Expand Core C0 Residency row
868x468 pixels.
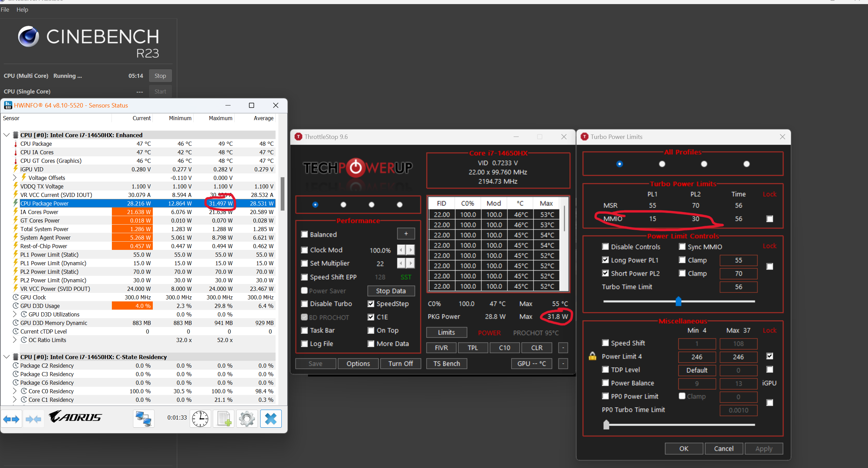pyautogui.click(x=15, y=391)
